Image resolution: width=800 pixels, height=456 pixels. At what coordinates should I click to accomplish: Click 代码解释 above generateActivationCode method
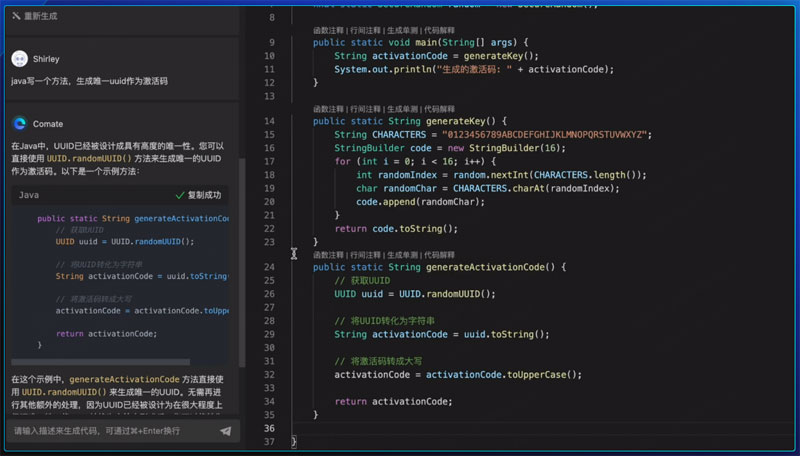point(439,255)
